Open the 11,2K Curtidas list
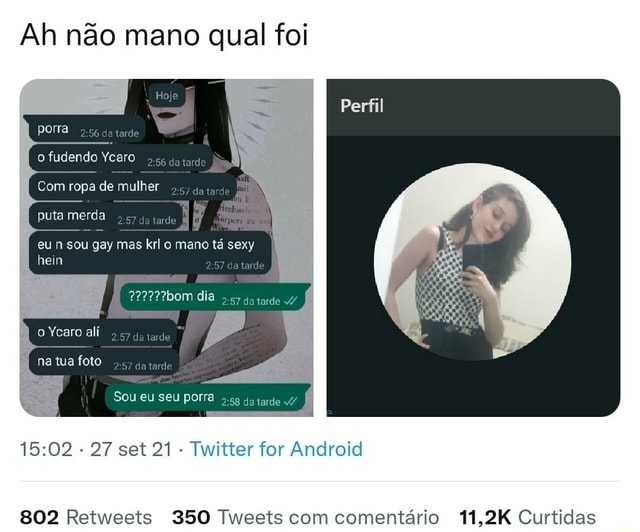Image resolution: width=640 pixels, height=532 pixels. tap(527, 517)
